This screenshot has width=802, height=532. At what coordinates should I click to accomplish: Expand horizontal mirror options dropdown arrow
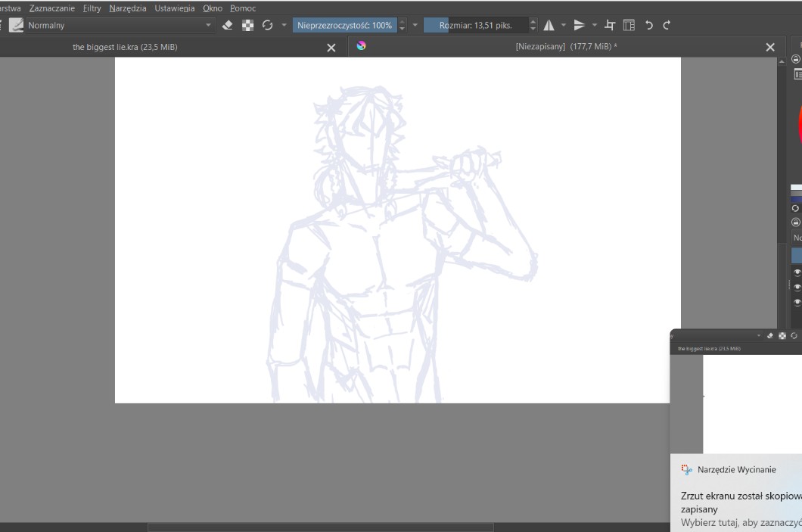coord(564,25)
